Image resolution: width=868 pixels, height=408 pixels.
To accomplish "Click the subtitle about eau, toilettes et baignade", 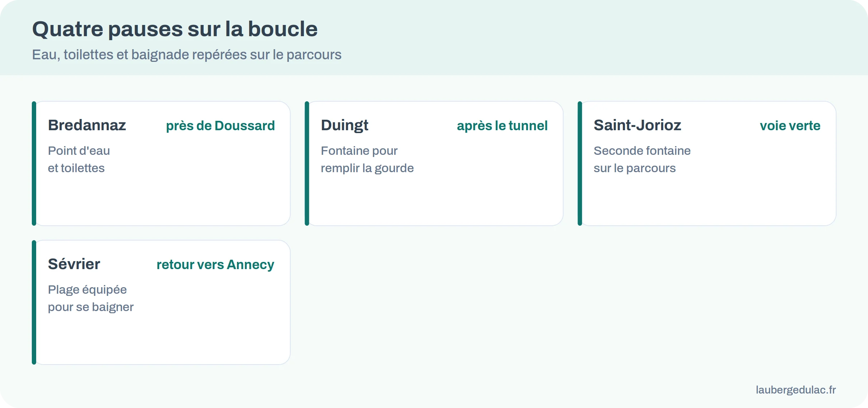I will point(187,55).
